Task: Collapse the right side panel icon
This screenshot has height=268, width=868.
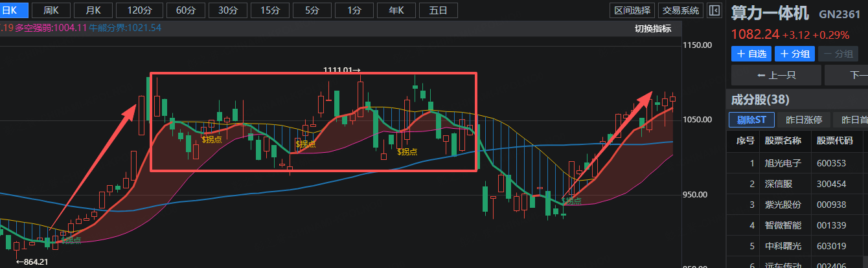Action: [714, 10]
